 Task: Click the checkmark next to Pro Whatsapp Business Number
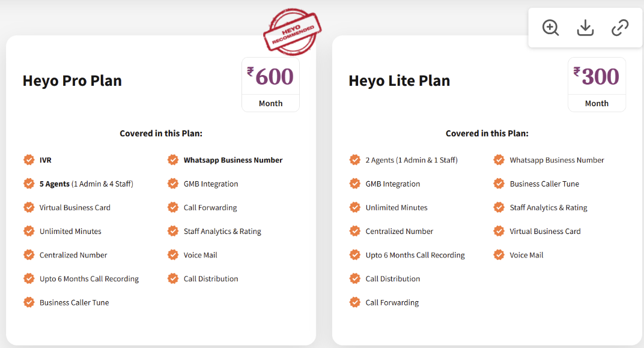click(x=173, y=160)
